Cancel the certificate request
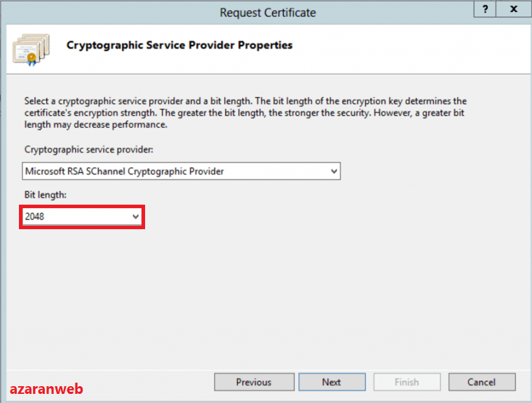Viewport: 532px width, 403px height. (x=482, y=382)
